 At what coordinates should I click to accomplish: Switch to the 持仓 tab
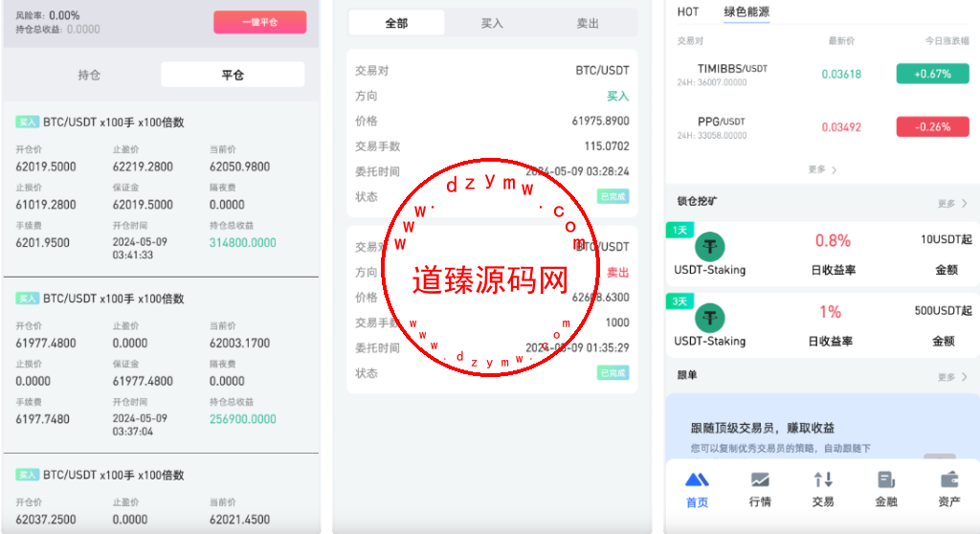point(89,75)
